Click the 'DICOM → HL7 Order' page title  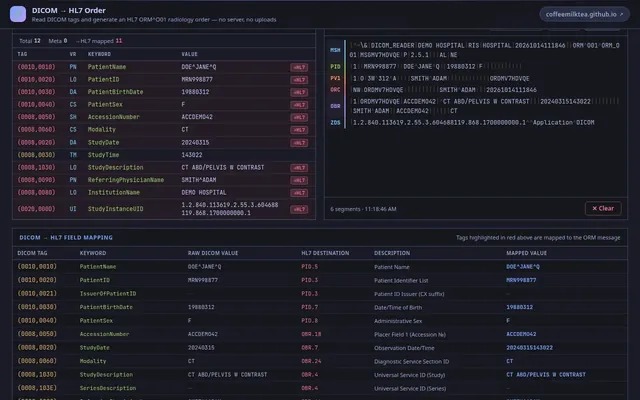[x=69, y=10]
